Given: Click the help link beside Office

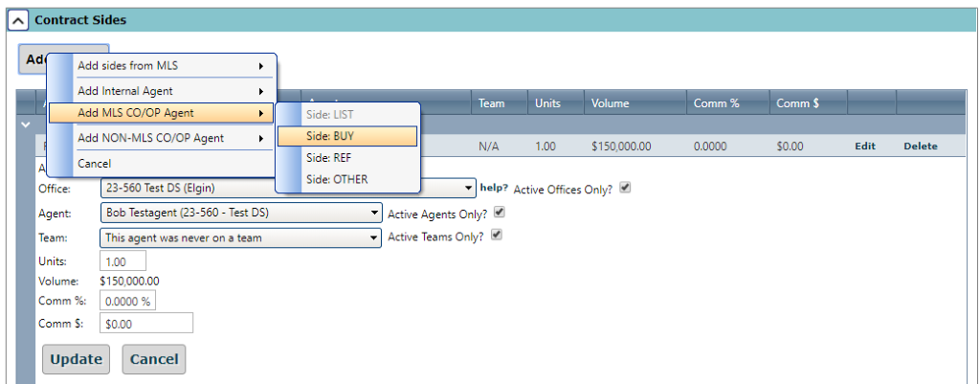Looking at the screenshot, I should point(493,189).
